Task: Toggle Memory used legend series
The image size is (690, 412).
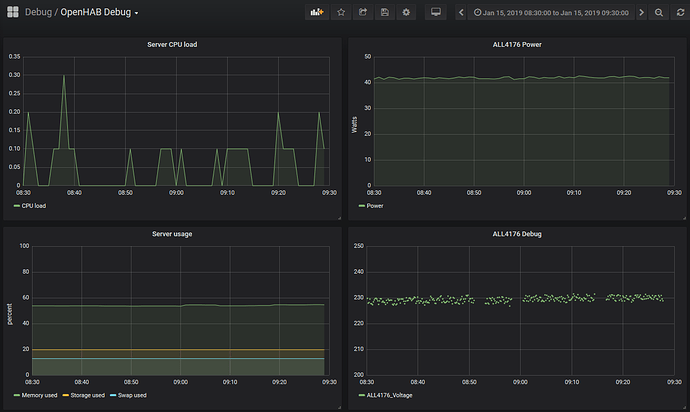Action: point(40,395)
